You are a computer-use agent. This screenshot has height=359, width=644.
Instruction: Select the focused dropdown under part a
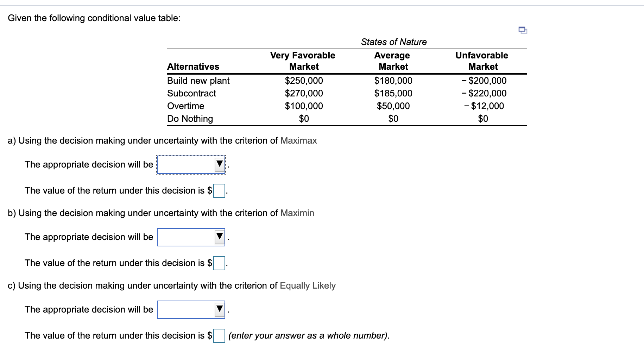[190, 164]
